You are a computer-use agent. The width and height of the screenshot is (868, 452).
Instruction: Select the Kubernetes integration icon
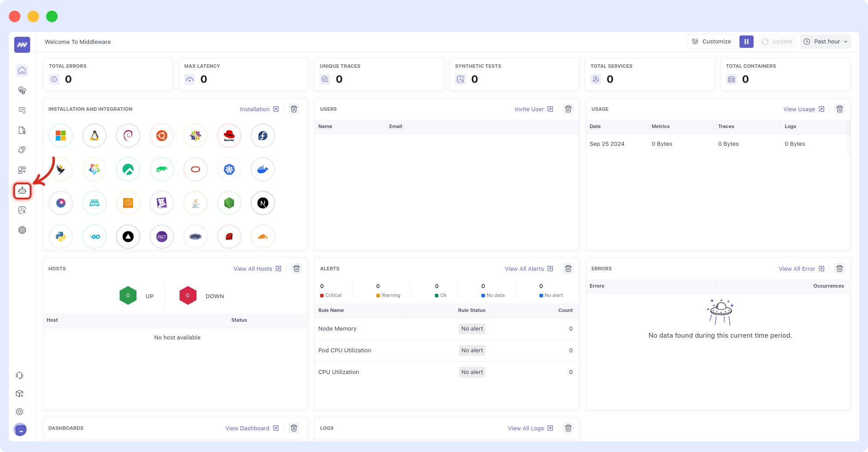229,169
